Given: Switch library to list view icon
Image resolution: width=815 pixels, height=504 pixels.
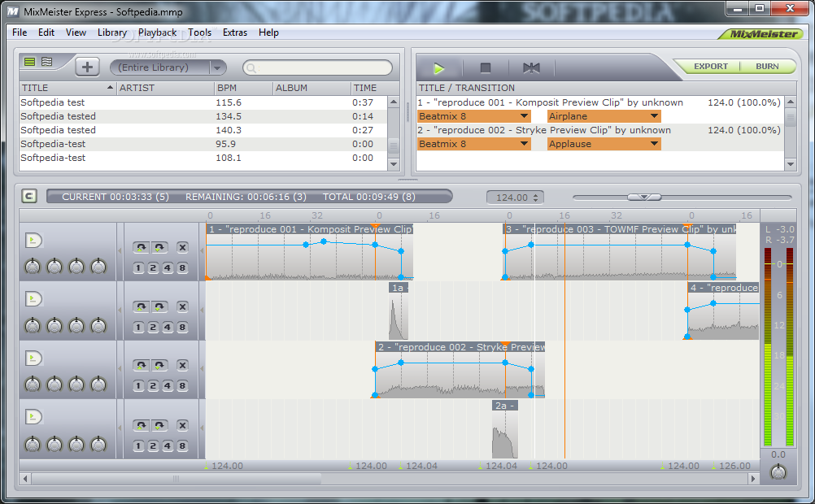Looking at the screenshot, I should coord(29,62).
